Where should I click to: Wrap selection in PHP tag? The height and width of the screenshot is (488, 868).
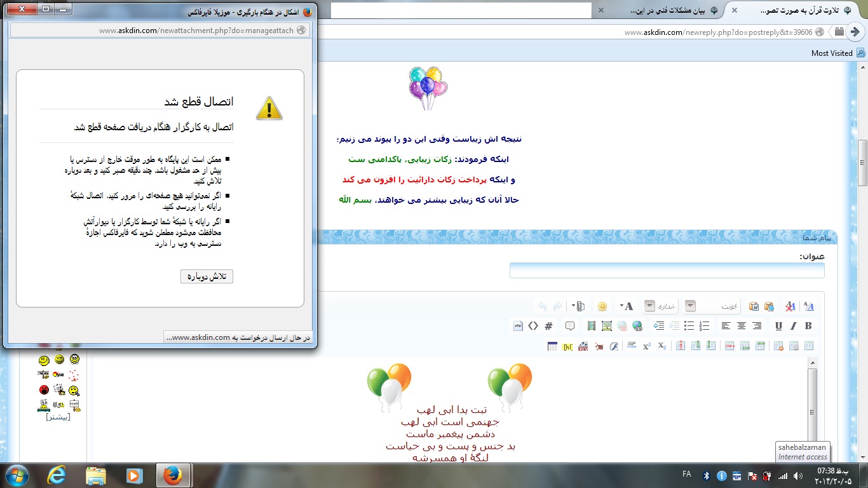[518, 326]
